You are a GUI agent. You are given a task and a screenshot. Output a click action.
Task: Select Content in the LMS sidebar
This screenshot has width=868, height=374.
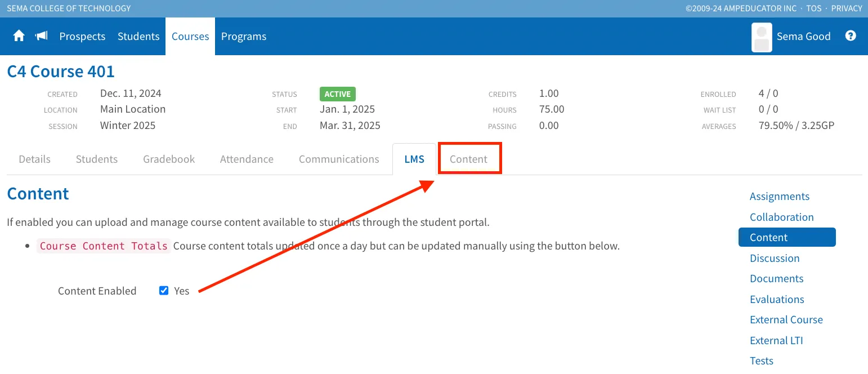787,237
